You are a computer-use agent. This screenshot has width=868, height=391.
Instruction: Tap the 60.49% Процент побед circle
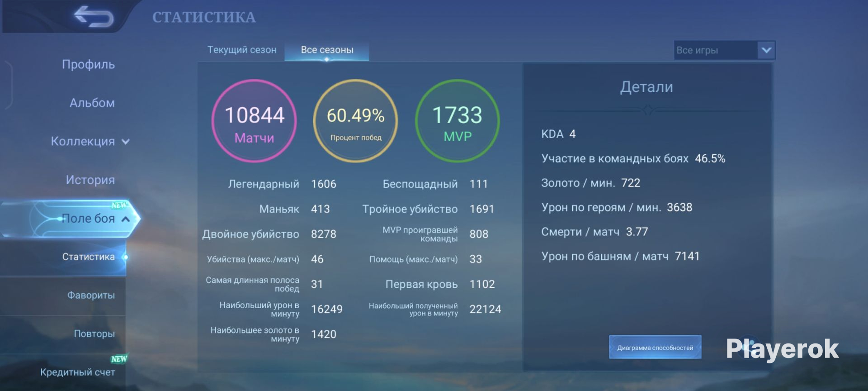pyautogui.click(x=356, y=121)
